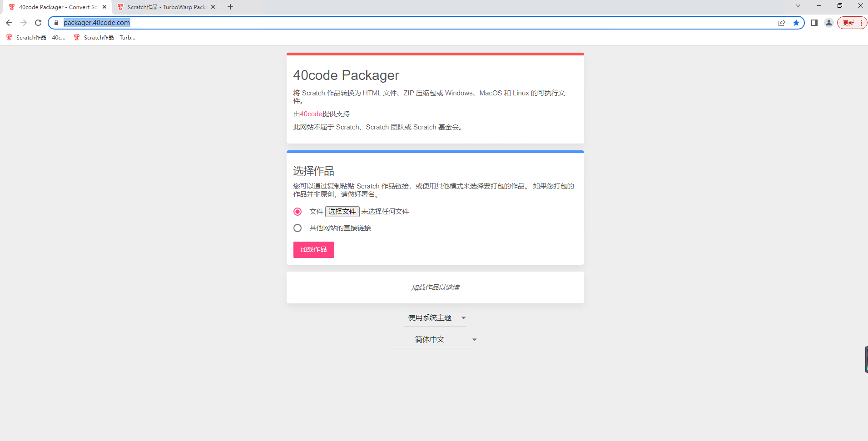868x441 pixels.
Task: Switch to the TurboWarp Packager tab
Action: pyautogui.click(x=166, y=7)
